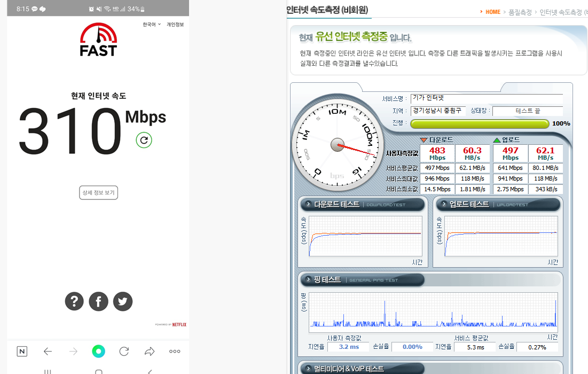This screenshot has height=374, width=588.
Task: Open the 개인정보 link
Action: click(x=175, y=25)
